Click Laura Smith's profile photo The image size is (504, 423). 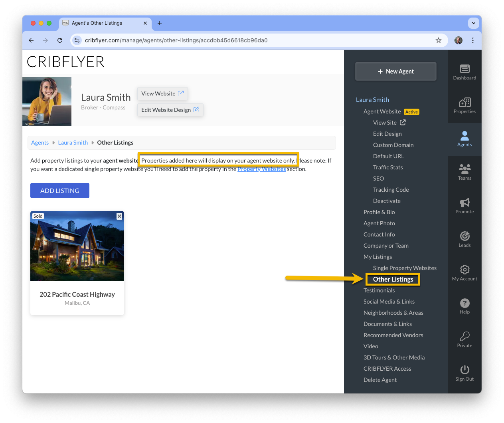click(47, 101)
